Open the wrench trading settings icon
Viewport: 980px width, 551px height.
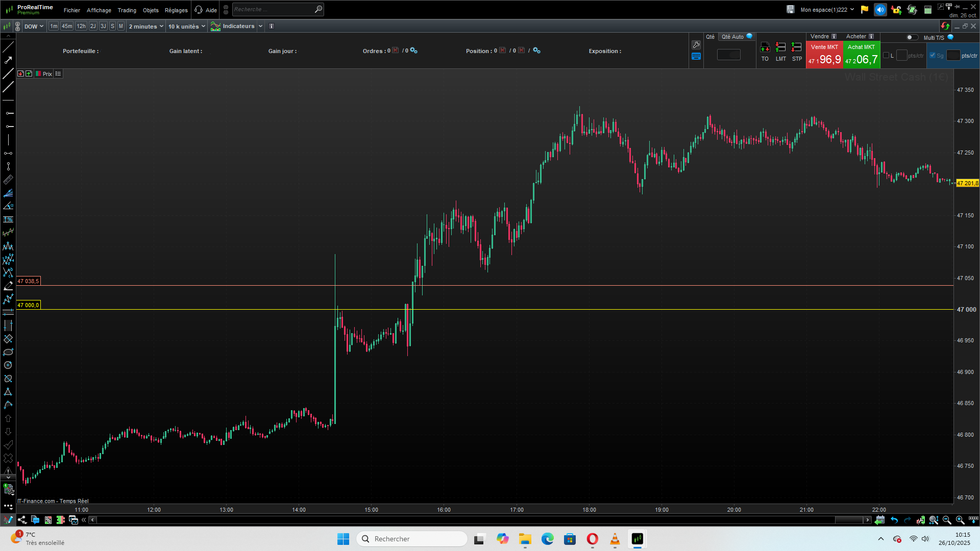(696, 45)
